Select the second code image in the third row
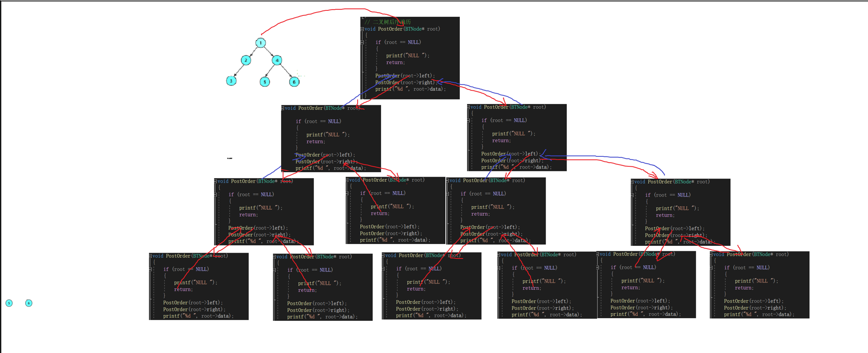The height and width of the screenshot is (353, 868). (x=396, y=210)
